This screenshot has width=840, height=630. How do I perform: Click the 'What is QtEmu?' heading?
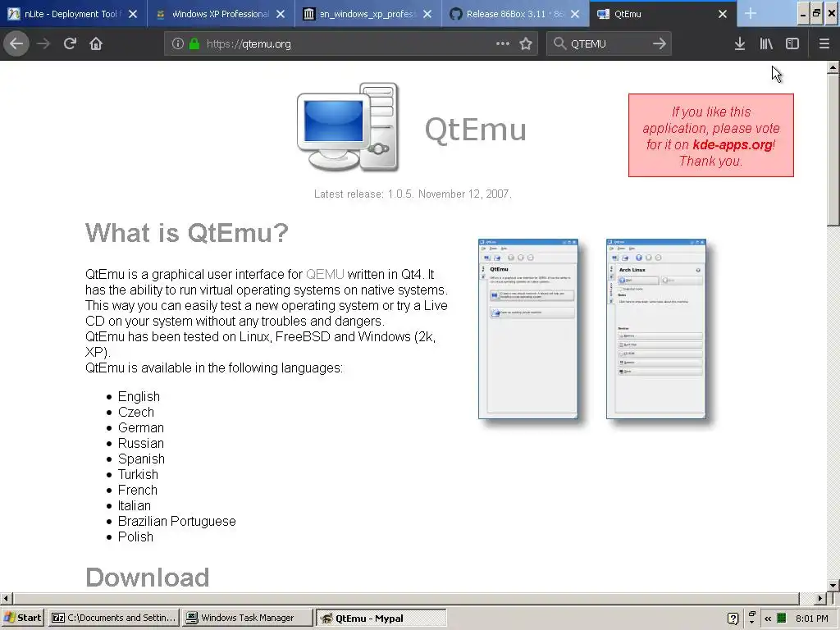pyautogui.click(x=187, y=232)
